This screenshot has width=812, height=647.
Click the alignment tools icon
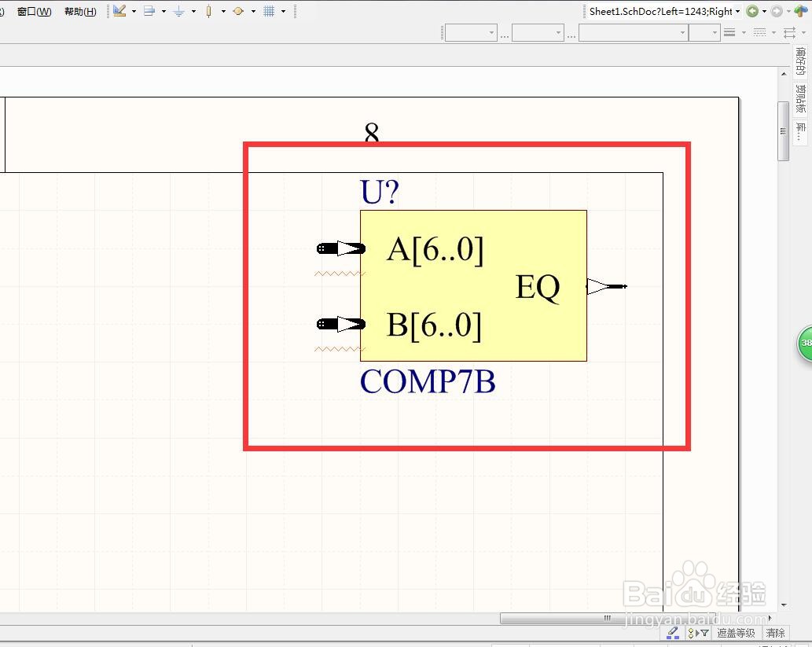pyautogui.click(x=149, y=11)
